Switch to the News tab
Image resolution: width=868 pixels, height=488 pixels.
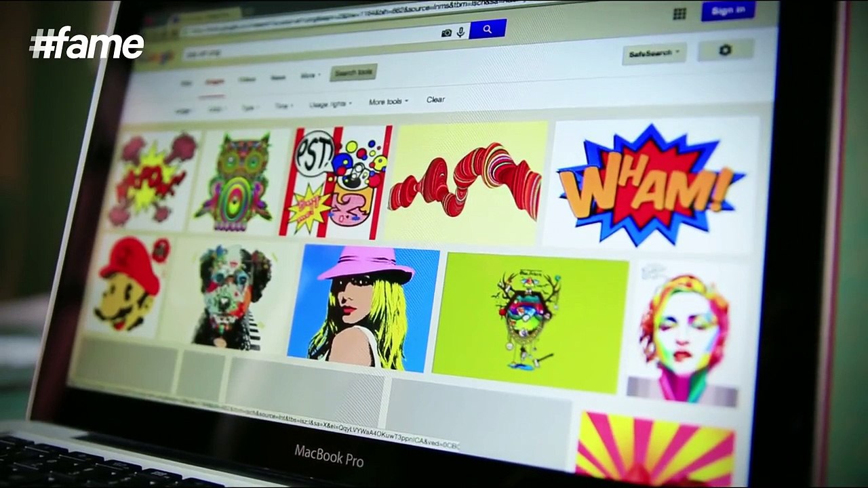(x=278, y=77)
